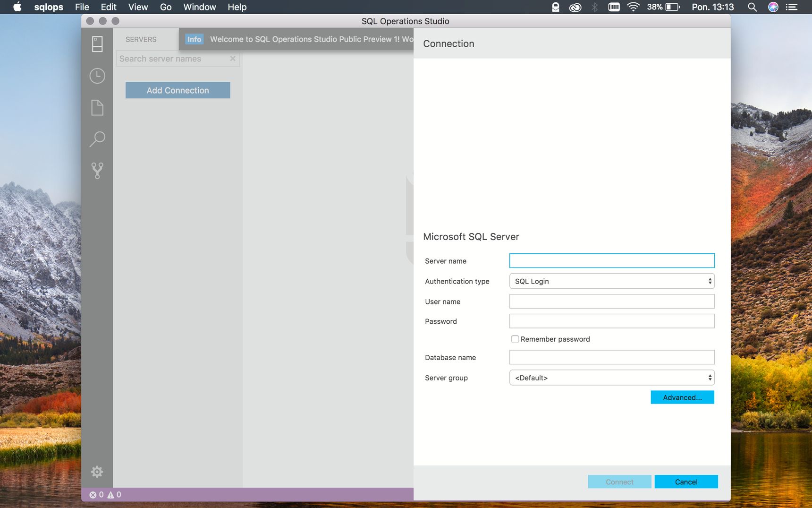Open the Manage gear icon
The width and height of the screenshot is (812, 508).
coord(97,472)
